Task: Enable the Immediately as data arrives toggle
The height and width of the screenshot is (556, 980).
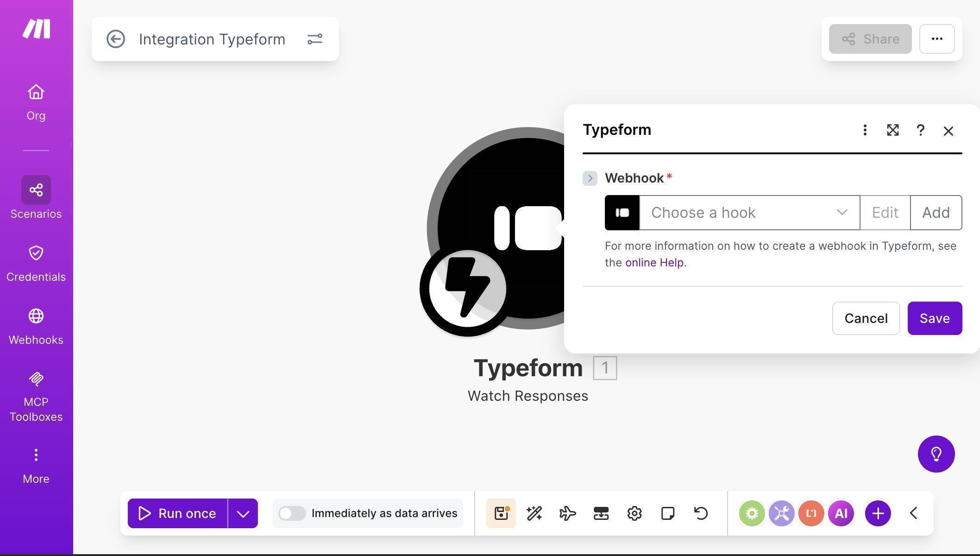Action: point(292,513)
